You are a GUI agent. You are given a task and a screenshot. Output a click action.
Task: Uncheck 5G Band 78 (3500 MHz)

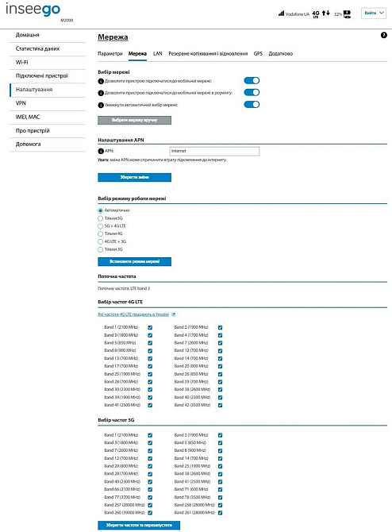click(x=220, y=497)
